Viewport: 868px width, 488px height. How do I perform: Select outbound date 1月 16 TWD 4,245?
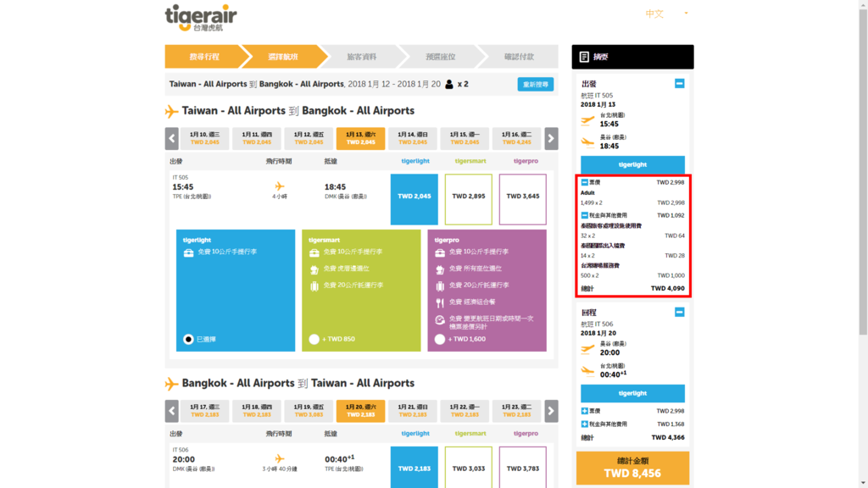click(516, 138)
